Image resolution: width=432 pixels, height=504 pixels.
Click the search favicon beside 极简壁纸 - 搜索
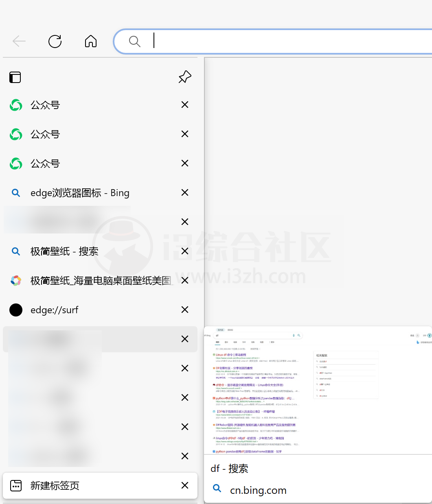point(16,251)
